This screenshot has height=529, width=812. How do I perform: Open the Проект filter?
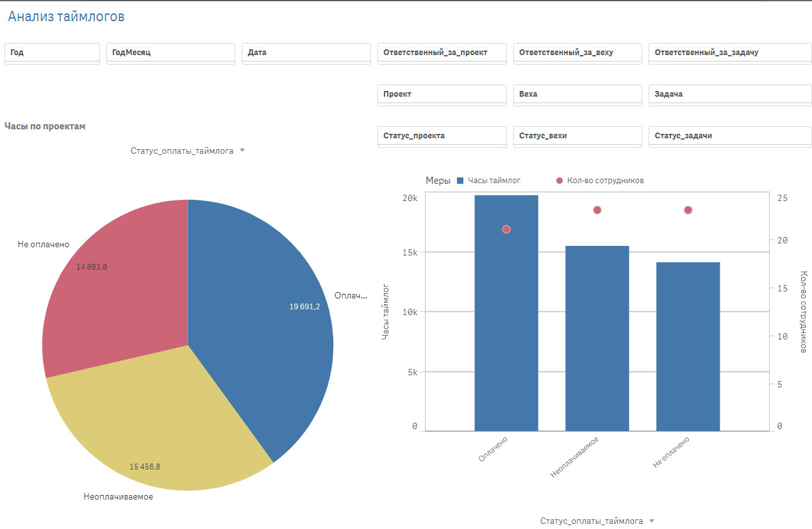coord(442,94)
